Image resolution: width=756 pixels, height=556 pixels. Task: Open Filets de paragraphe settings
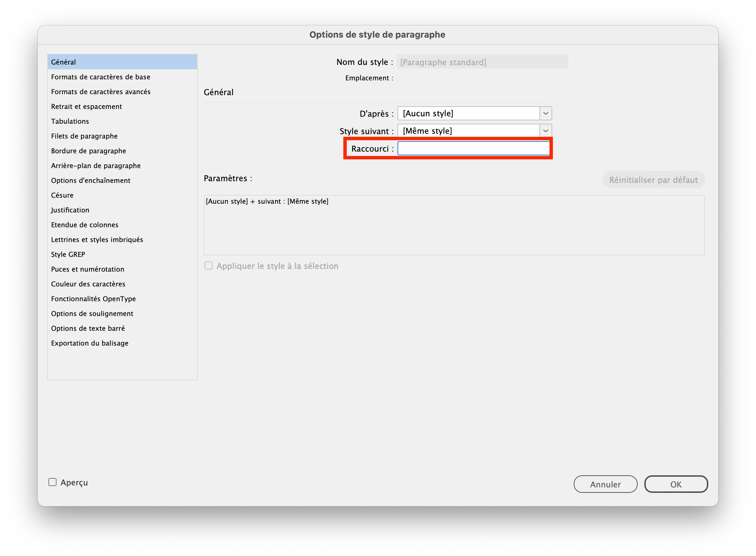[84, 136]
